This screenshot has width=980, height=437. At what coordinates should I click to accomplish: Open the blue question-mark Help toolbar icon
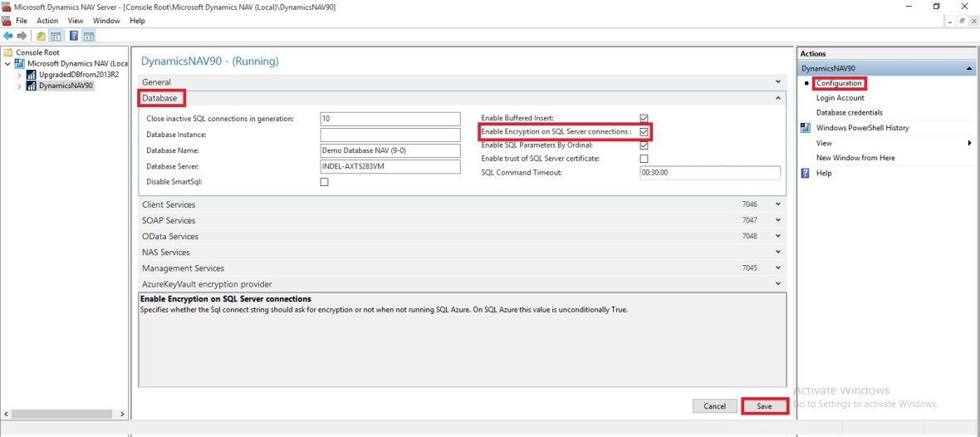[74, 36]
